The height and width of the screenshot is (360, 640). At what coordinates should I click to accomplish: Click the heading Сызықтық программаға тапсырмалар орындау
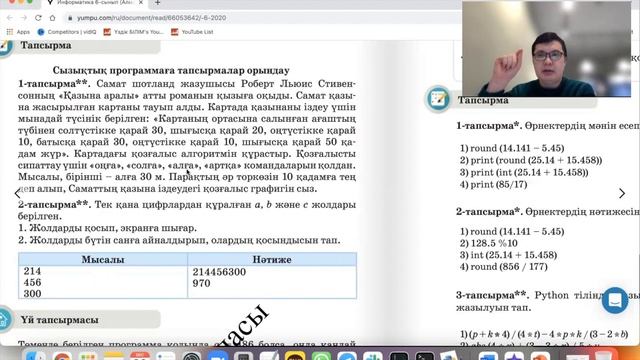tap(171, 71)
